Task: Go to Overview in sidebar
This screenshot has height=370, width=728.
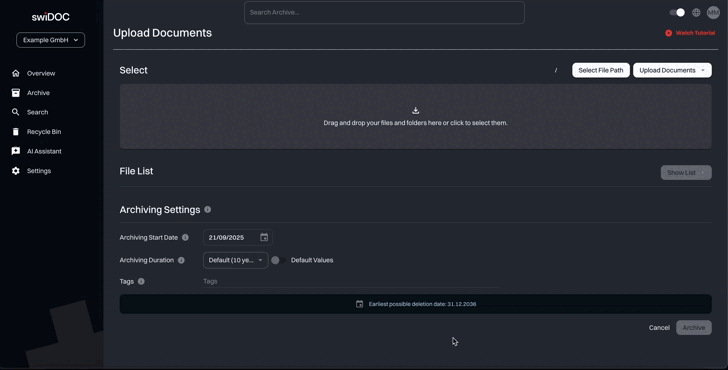Action: pyautogui.click(x=41, y=73)
